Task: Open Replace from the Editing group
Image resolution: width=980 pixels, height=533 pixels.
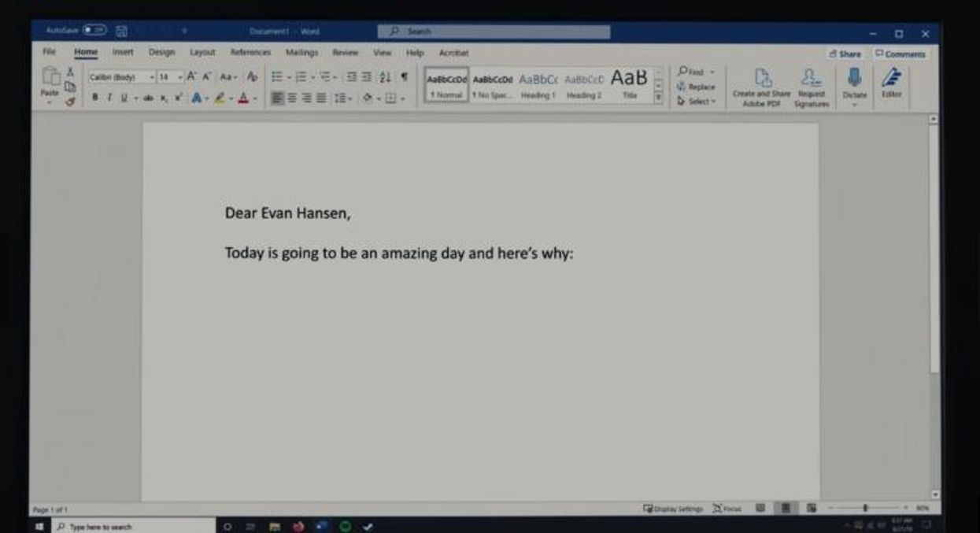Action: tap(697, 88)
